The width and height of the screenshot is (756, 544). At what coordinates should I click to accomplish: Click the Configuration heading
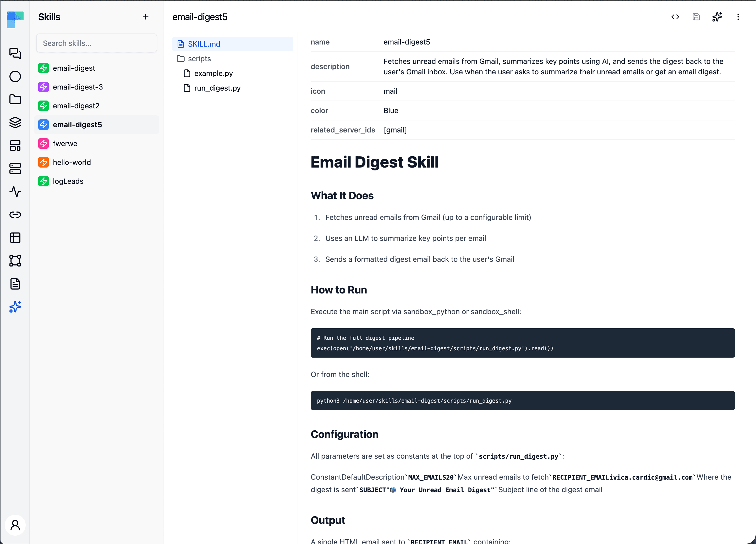coord(344,434)
